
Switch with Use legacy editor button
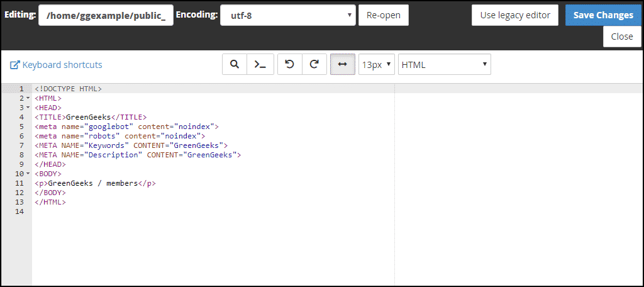515,15
